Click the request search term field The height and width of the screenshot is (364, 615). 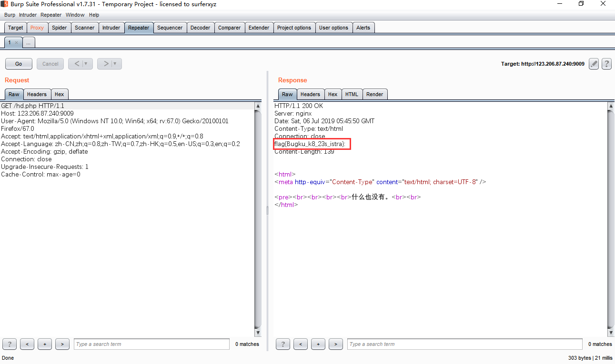coord(151,344)
